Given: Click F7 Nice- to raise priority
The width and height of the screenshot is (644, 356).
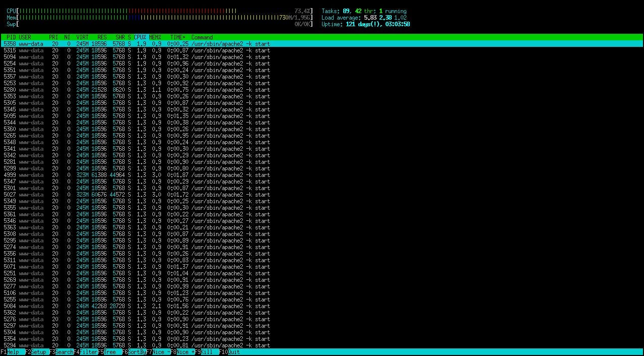Looking at the screenshot, I should pos(159,352).
